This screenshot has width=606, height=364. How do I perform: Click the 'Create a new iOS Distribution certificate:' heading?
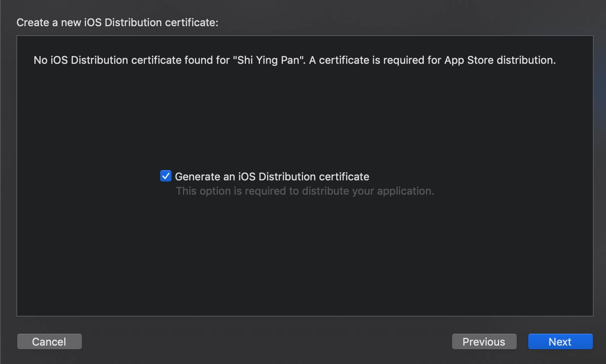(x=118, y=22)
